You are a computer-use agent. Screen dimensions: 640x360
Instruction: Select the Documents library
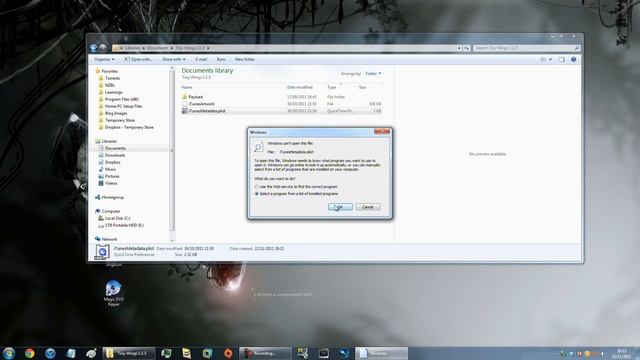(115, 148)
